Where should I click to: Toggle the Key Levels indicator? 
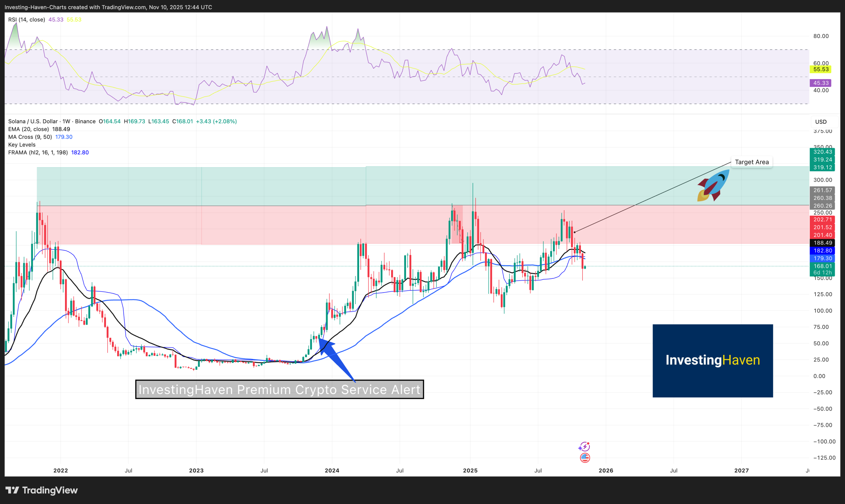[21, 145]
